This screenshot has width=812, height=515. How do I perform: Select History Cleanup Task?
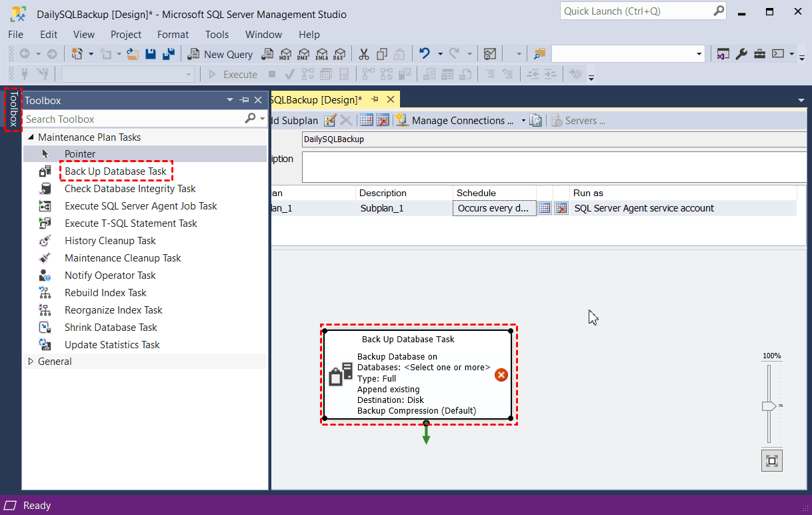pos(145,241)
